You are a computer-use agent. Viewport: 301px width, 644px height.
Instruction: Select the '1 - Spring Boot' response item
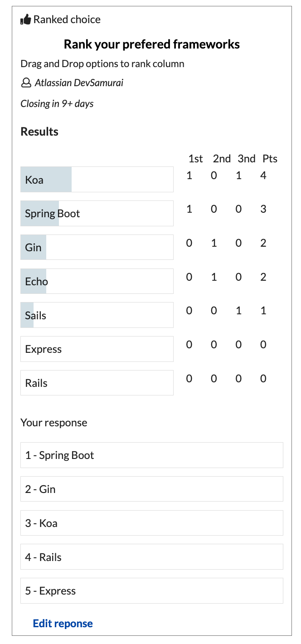[x=151, y=455]
